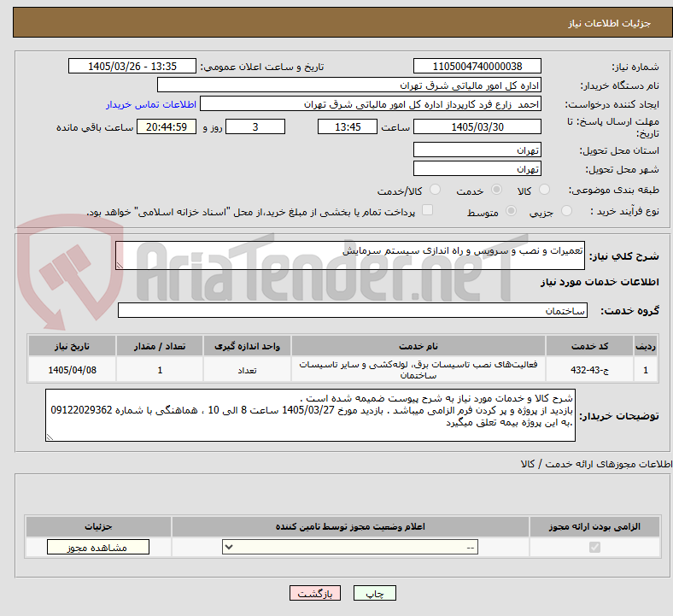Click the deadline date field 1405/03/30
The height and width of the screenshot is (616, 673).
tap(477, 126)
